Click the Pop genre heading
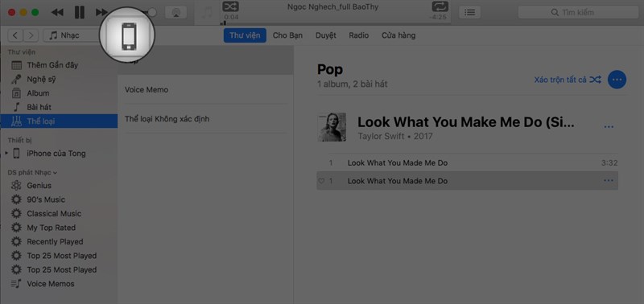This screenshot has width=644, height=304. [330, 70]
